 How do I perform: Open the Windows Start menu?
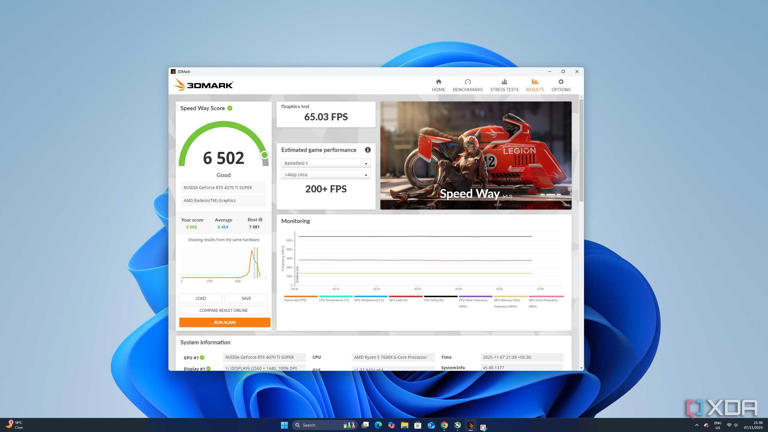point(284,425)
